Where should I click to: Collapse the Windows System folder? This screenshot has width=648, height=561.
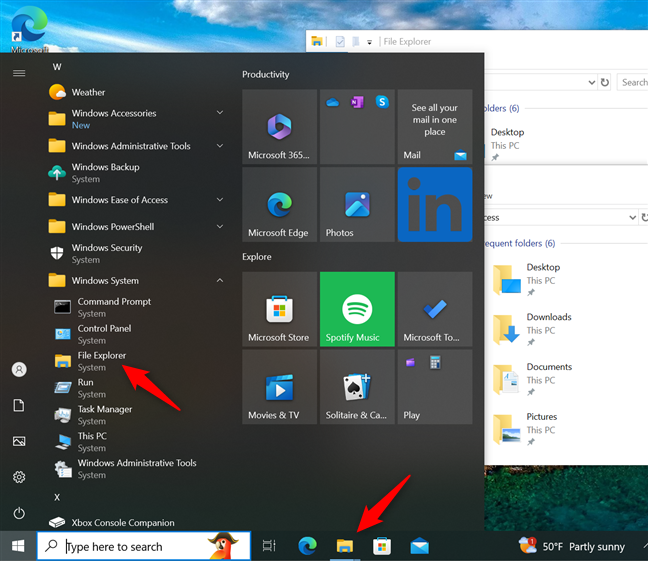136,280
